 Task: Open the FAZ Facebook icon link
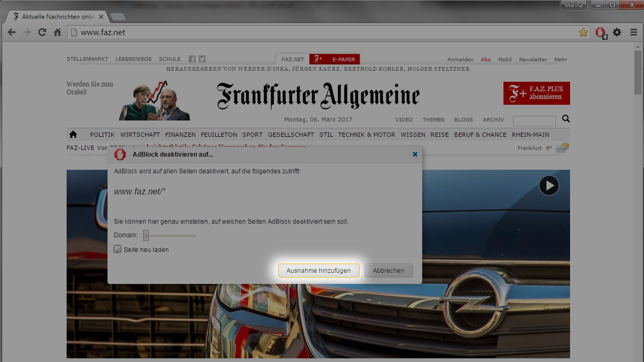[x=192, y=59]
